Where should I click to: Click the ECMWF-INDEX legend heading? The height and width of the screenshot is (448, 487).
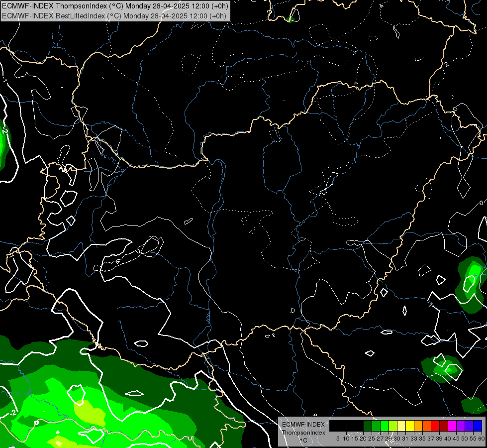pos(303,425)
